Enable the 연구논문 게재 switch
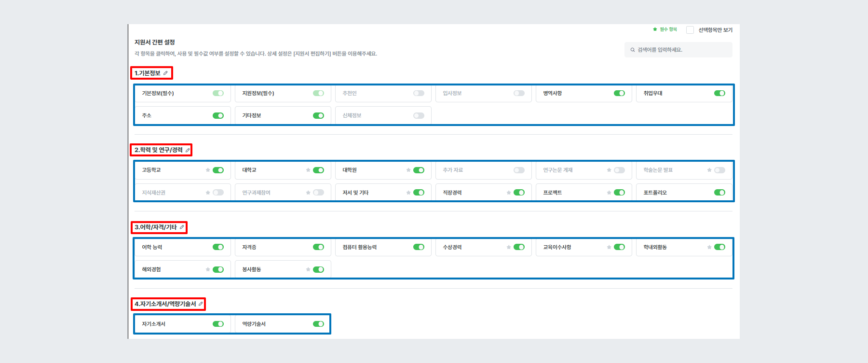This screenshot has width=868, height=363. [620, 170]
